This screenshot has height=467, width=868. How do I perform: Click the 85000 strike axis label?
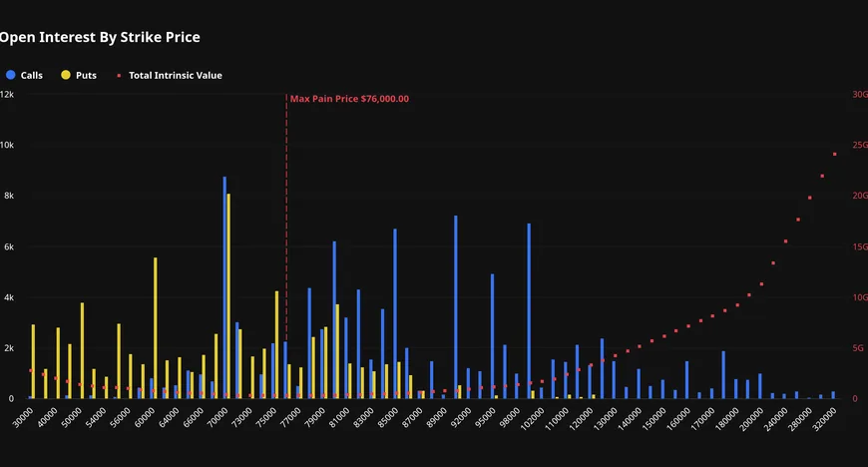pos(387,416)
